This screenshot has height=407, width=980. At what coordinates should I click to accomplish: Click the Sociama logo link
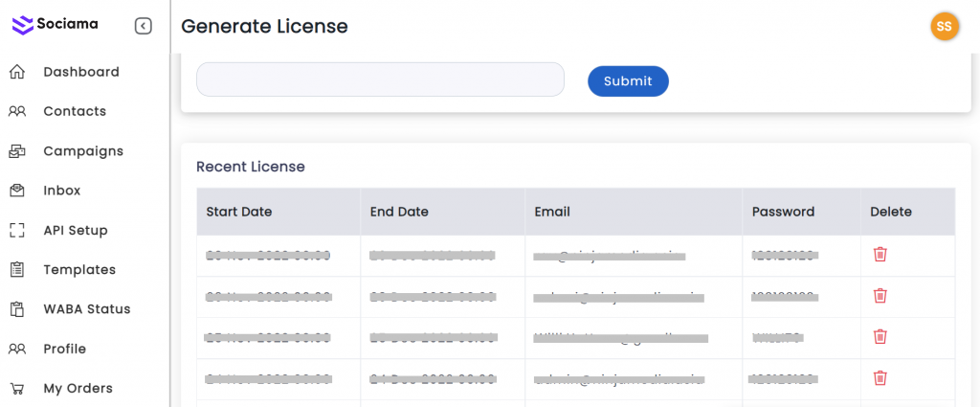click(56, 25)
